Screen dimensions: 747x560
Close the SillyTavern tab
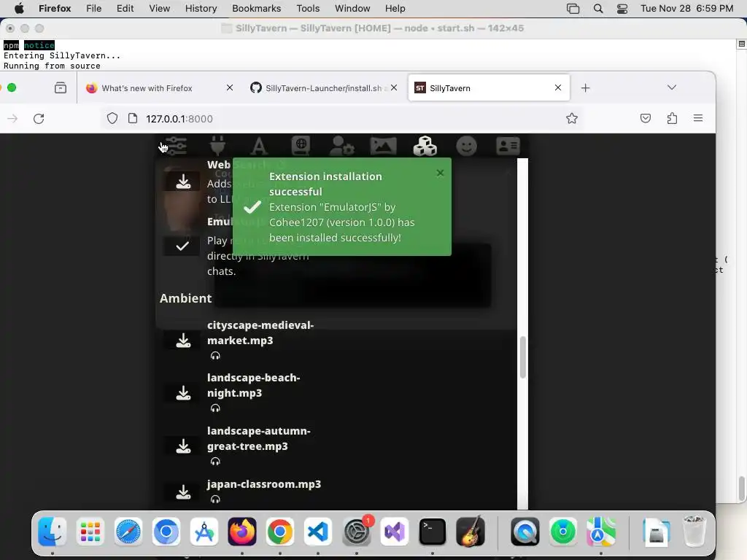(558, 87)
